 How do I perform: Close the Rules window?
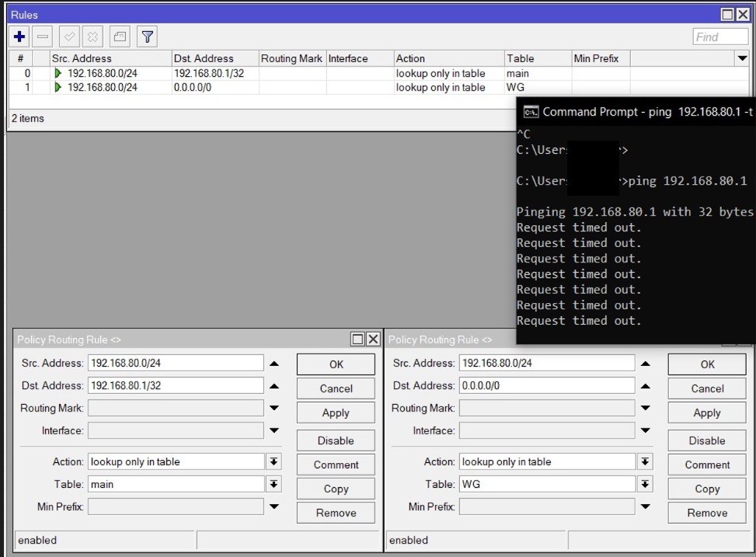[743, 15]
